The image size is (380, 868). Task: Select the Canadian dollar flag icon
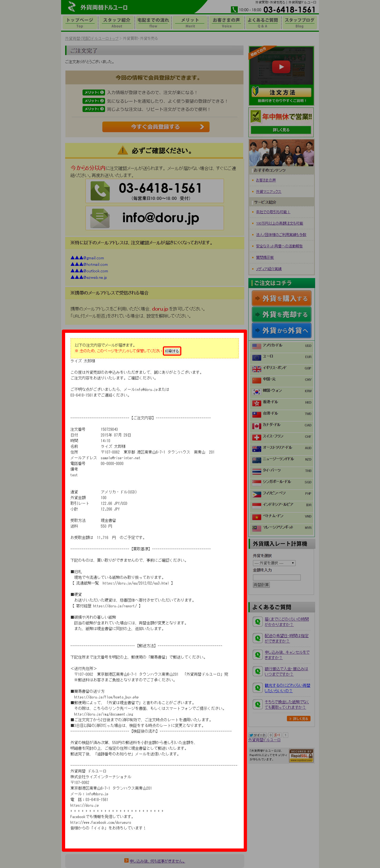(x=256, y=426)
